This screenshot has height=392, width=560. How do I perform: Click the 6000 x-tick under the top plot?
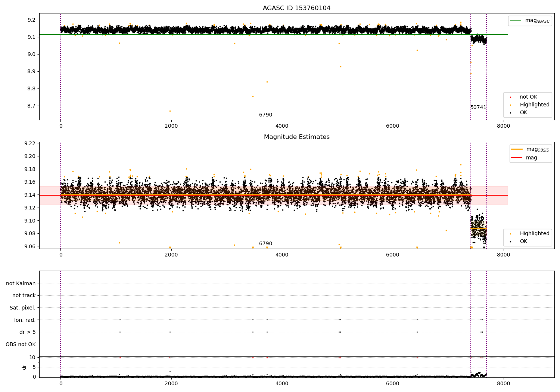point(393,126)
